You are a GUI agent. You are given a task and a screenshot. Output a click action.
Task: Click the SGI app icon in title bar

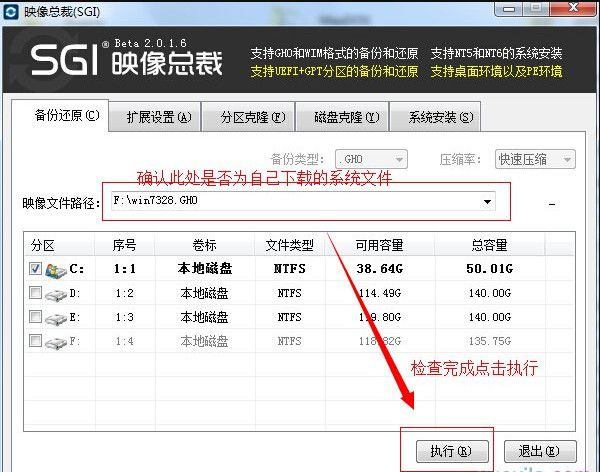(x=10, y=12)
